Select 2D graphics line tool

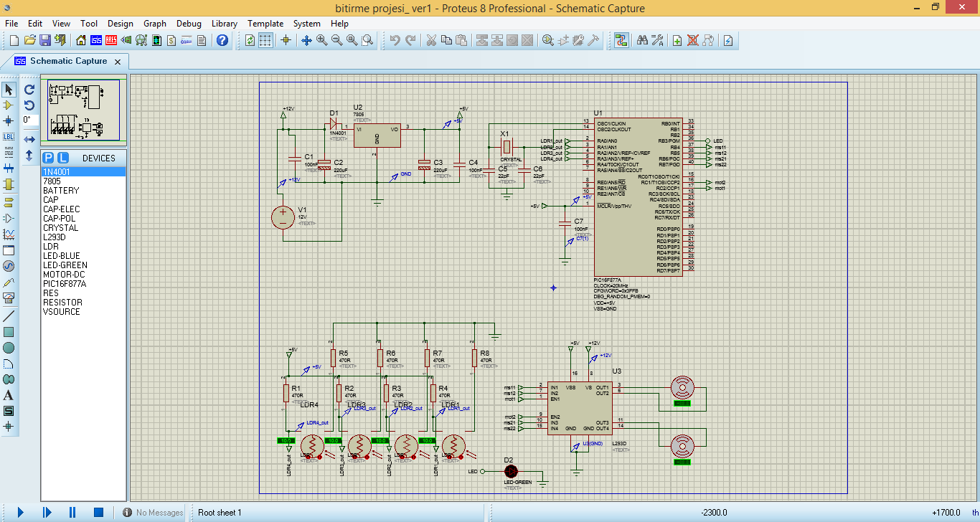[9, 316]
